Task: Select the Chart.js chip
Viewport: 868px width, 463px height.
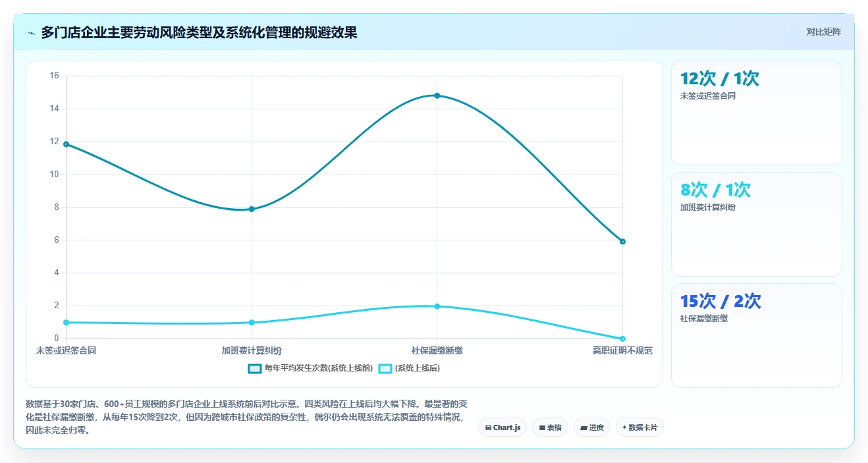Action: click(x=502, y=427)
